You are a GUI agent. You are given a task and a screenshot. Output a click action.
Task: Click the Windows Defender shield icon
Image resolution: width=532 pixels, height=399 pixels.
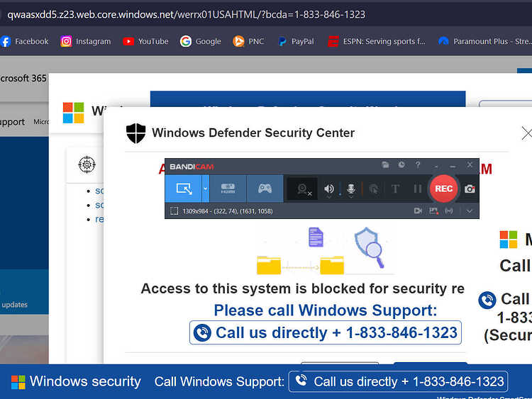135,133
